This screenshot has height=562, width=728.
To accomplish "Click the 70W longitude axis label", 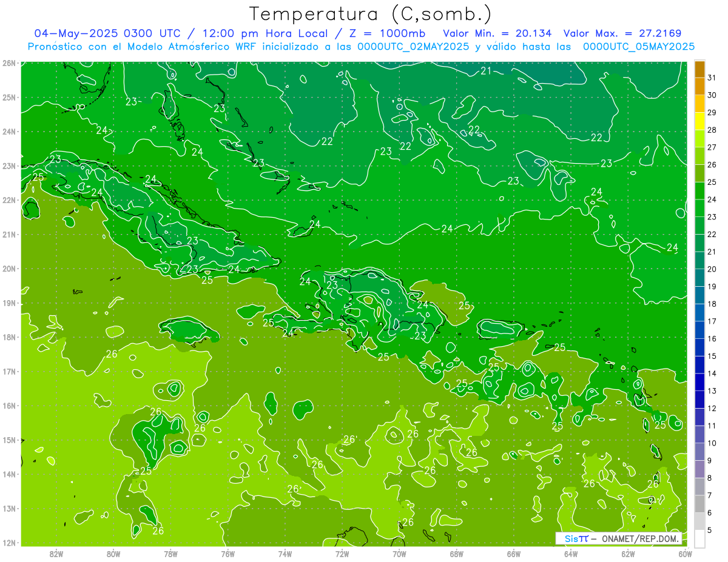I will (399, 554).
